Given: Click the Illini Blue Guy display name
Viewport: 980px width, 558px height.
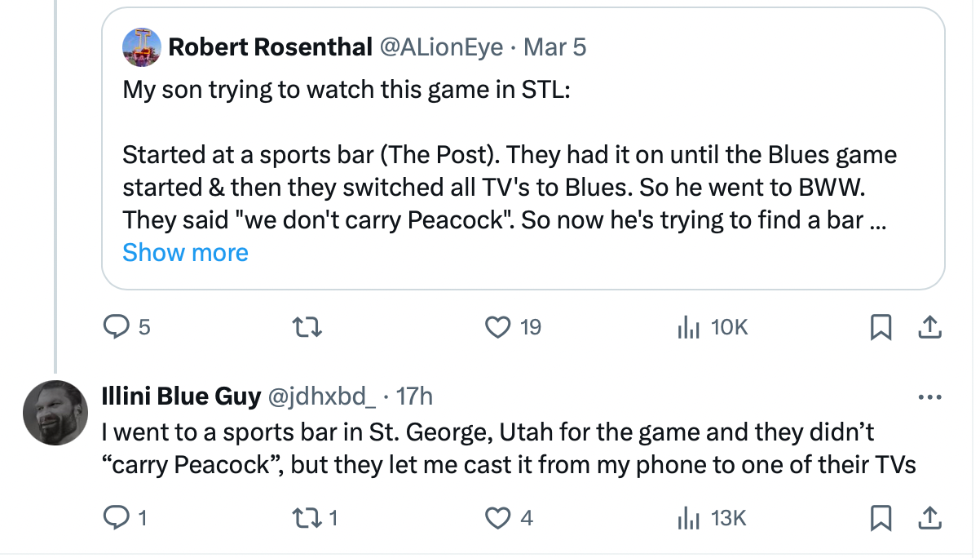Looking at the screenshot, I should (180, 397).
